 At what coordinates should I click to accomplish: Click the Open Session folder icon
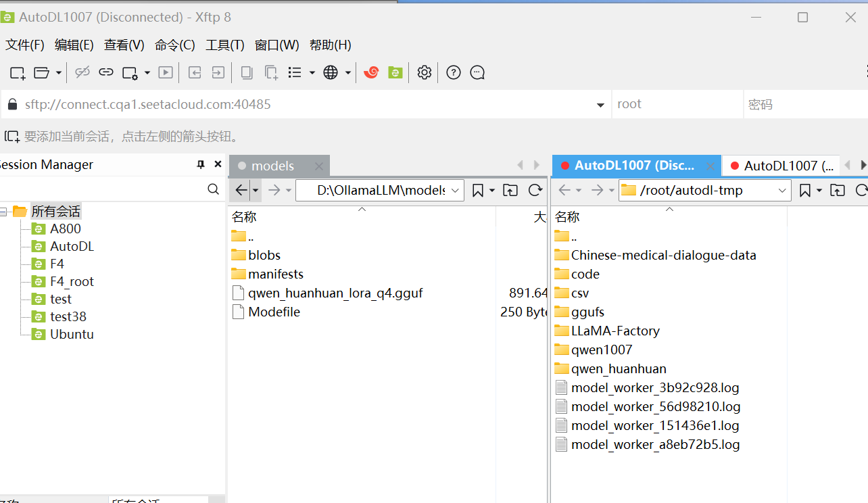coord(42,72)
